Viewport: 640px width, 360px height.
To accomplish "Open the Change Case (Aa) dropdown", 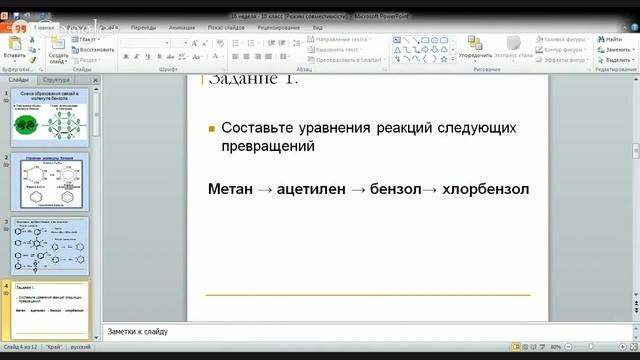I will 197,57.
